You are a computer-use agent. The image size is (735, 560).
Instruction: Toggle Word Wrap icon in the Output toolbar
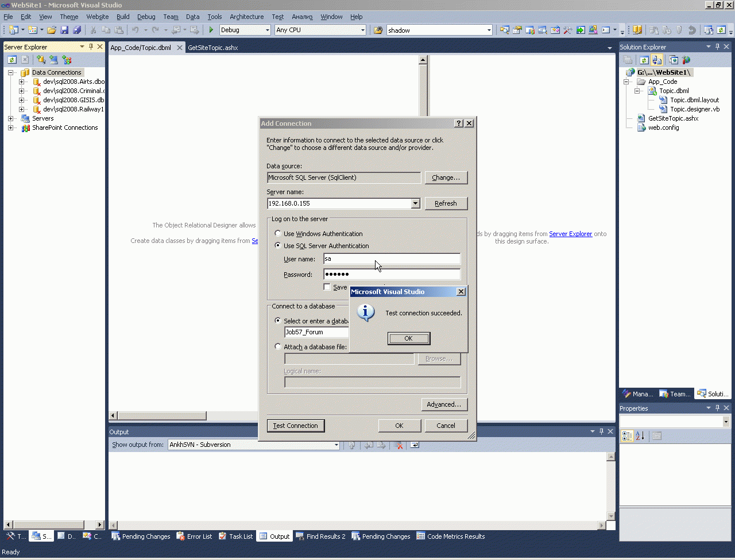coord(415,445)
